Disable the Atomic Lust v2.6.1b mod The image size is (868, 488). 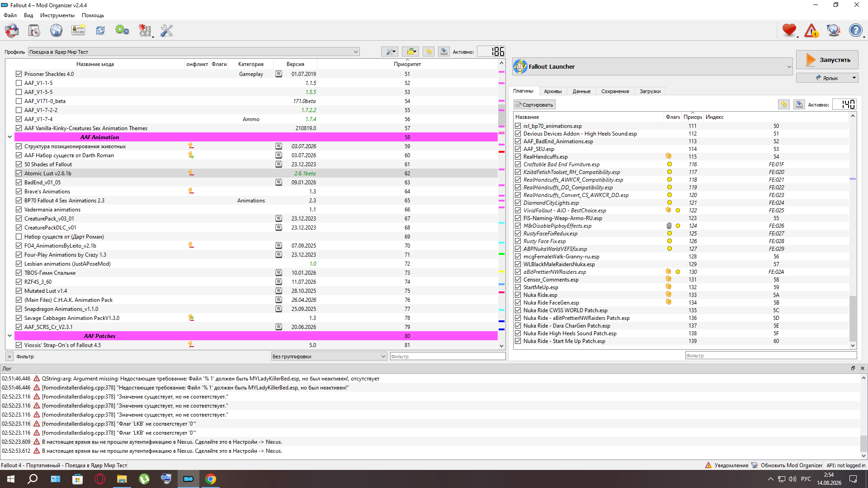pos(19,173)
